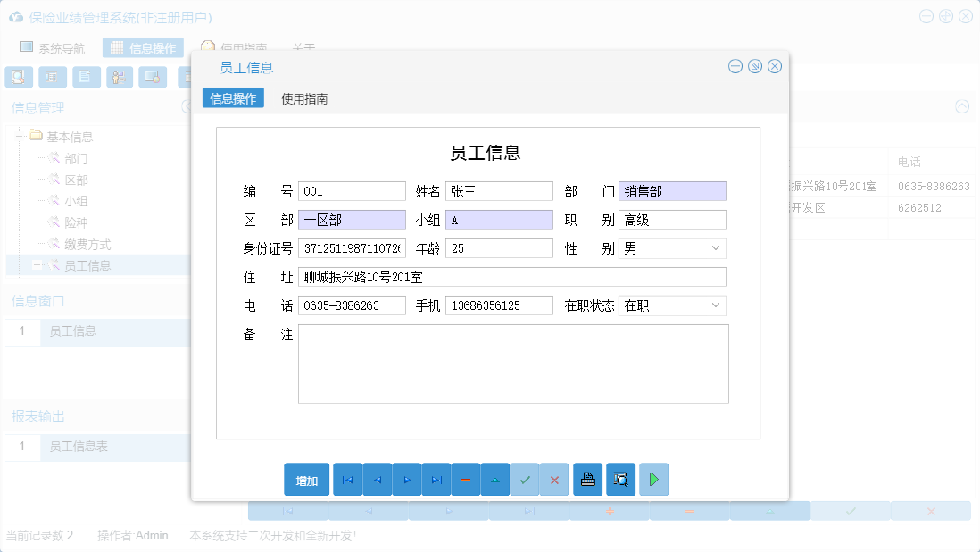Click the 姓名 field showing 张三
This screenshot has width=980, height=552.
coord(499,190)
